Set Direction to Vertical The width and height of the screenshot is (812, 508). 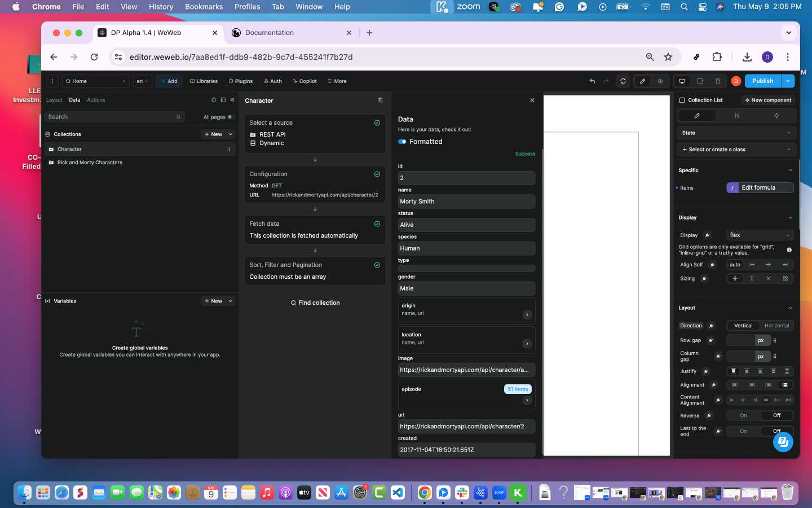pos(743,326)
